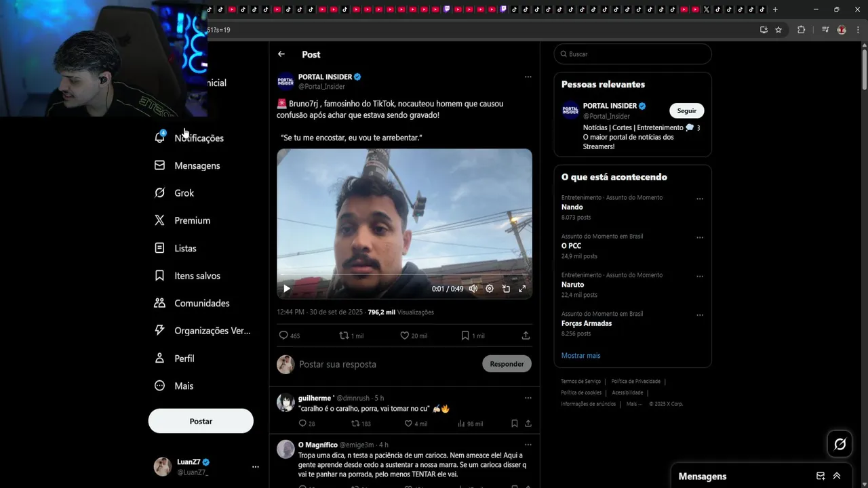Open options for the O PCC trend
The image size is (868, 488).
point(700,238)
